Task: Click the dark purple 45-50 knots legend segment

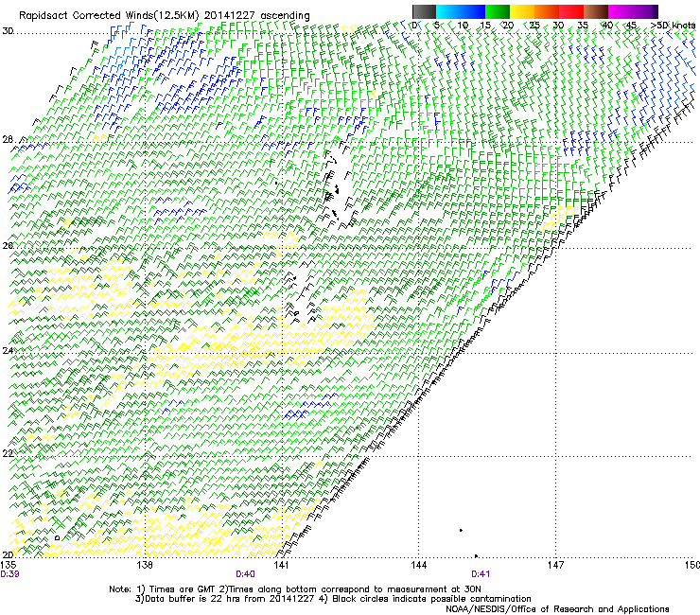Action: (645, 11)
